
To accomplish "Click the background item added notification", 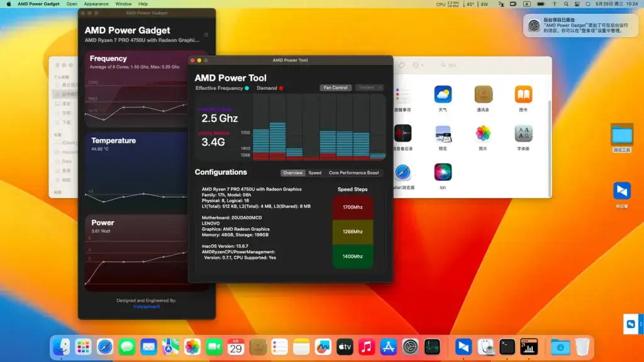I will point(580,25).
